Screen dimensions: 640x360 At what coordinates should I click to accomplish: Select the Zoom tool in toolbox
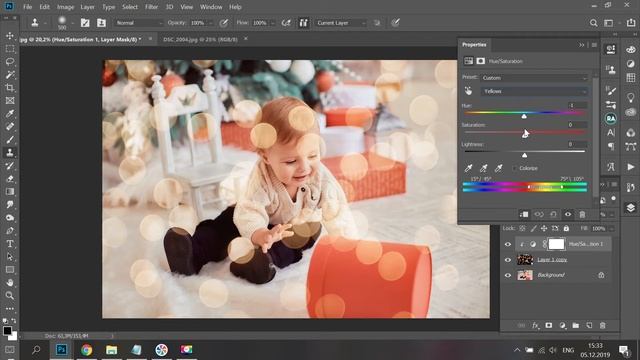click(x=10, y=296)
